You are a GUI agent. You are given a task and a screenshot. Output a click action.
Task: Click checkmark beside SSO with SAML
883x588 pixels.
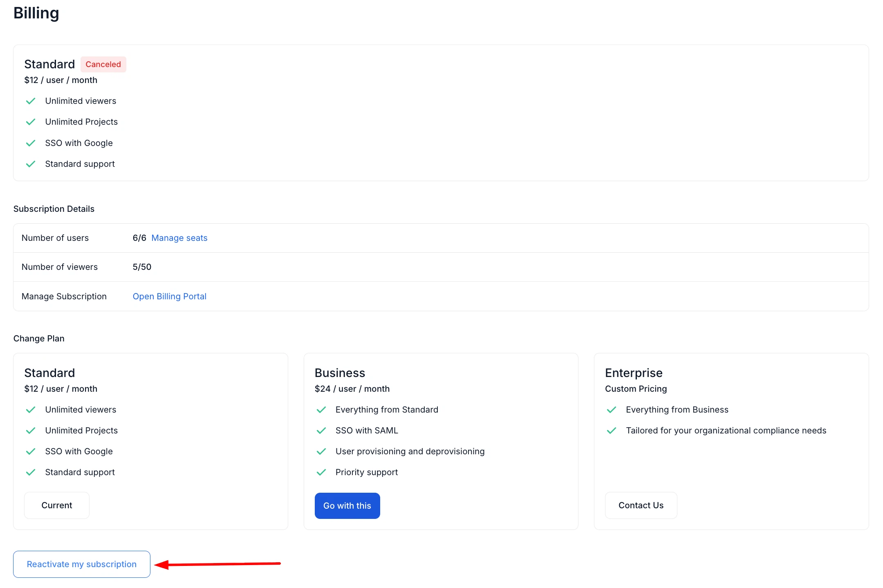coord(321,431)
